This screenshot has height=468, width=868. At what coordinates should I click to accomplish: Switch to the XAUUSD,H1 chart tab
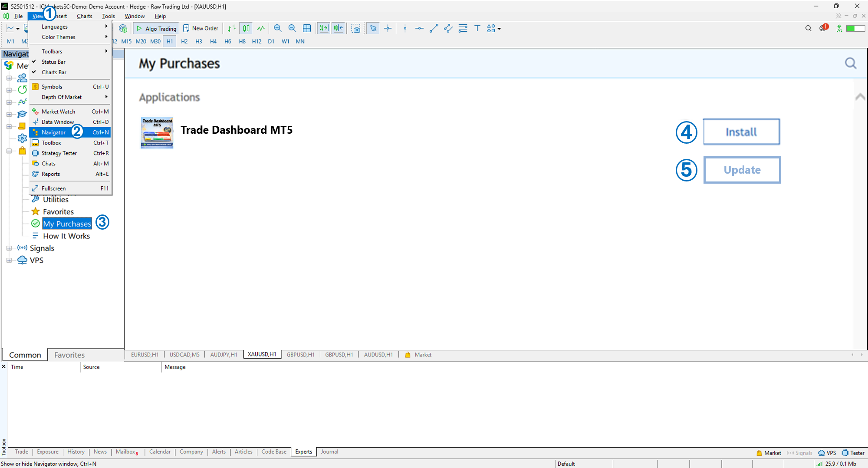[262, 355]
